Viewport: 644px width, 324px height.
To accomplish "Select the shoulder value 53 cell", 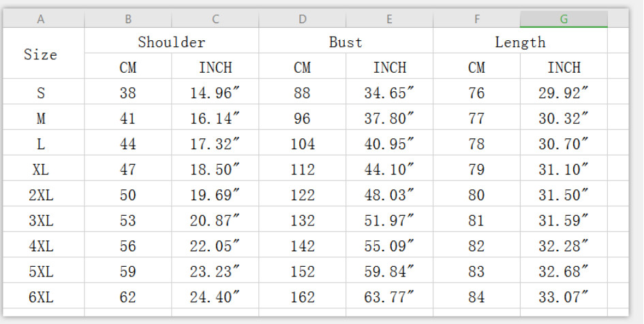I will (128, 221).
